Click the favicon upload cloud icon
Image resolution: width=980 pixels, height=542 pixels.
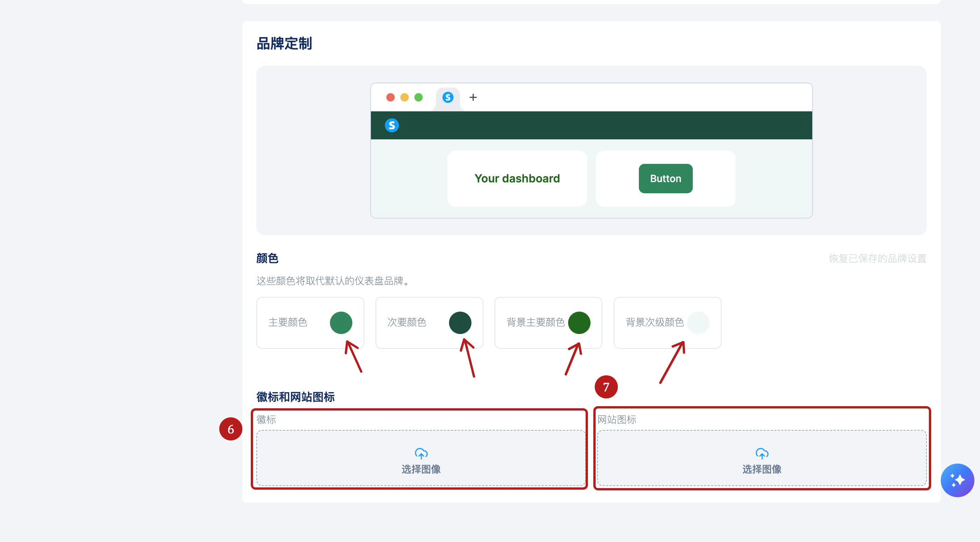(x=762, y=453)
